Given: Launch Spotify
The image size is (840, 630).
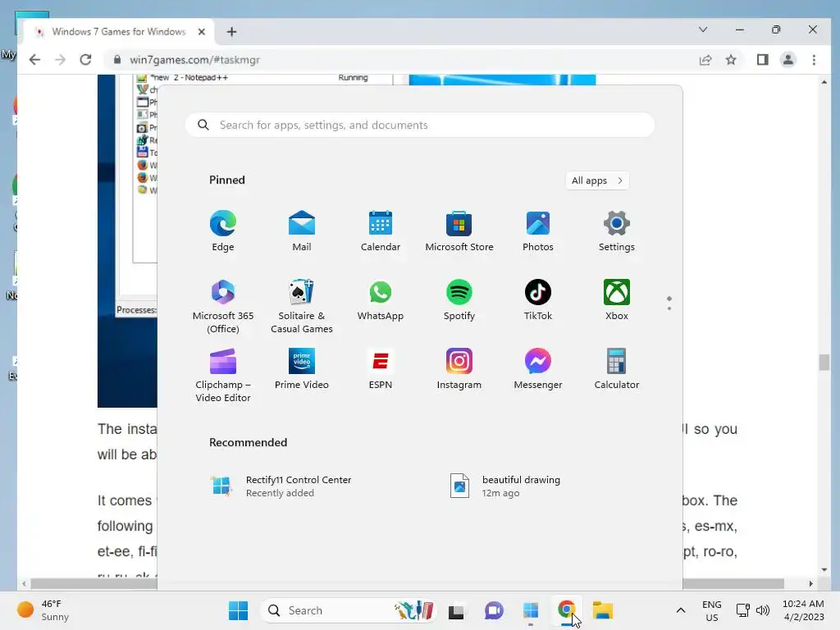Looking at the screenshot, I should pyautogui.click(x=459, y=300).
